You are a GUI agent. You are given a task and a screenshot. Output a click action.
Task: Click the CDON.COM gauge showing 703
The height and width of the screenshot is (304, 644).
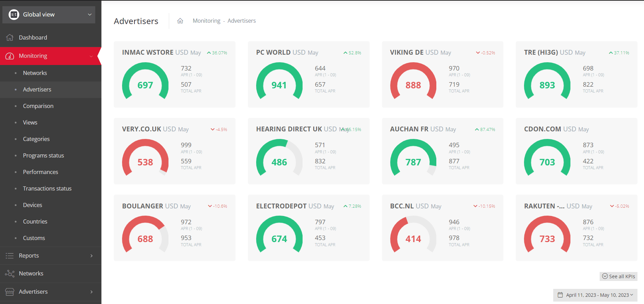pos(547,158)
